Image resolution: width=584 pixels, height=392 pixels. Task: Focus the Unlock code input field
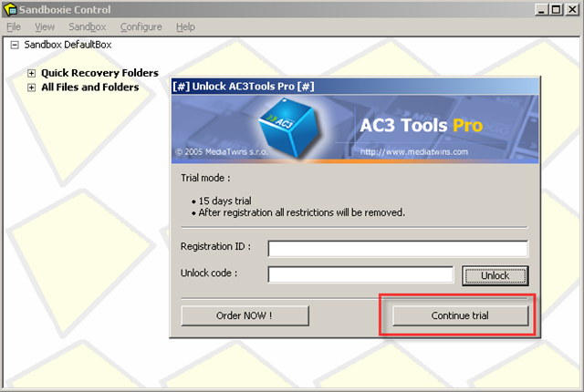(360, 274)
